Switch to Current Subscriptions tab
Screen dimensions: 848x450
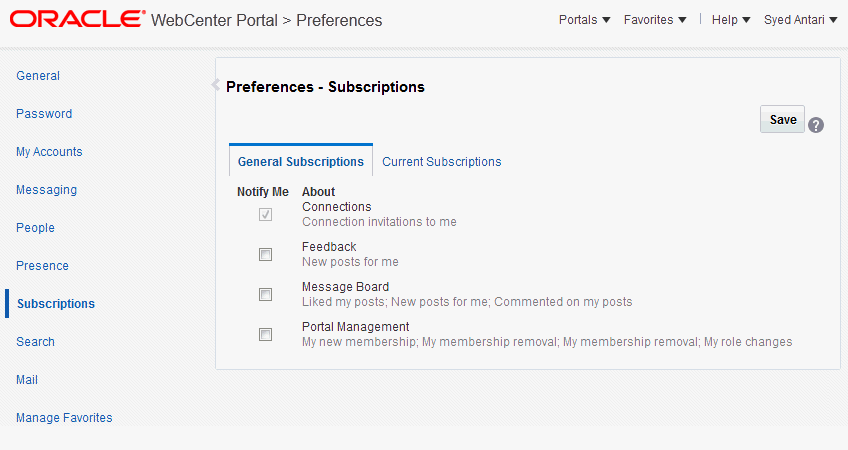click(441, 162)
